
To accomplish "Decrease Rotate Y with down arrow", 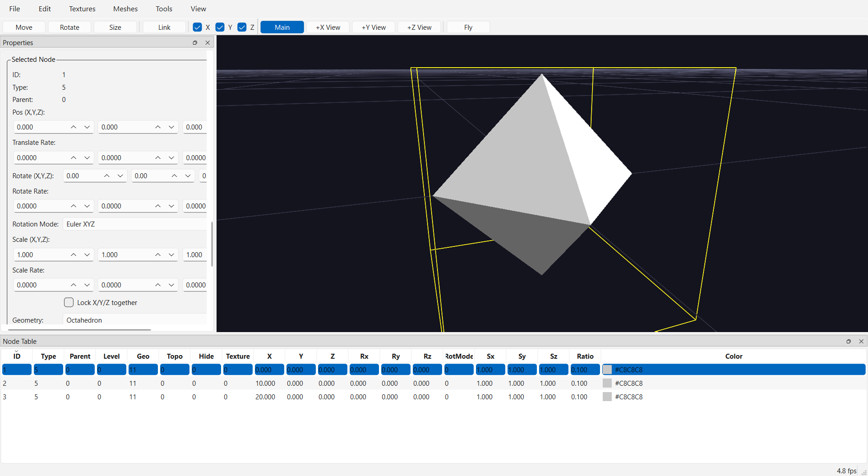I will tap(188, 176).
